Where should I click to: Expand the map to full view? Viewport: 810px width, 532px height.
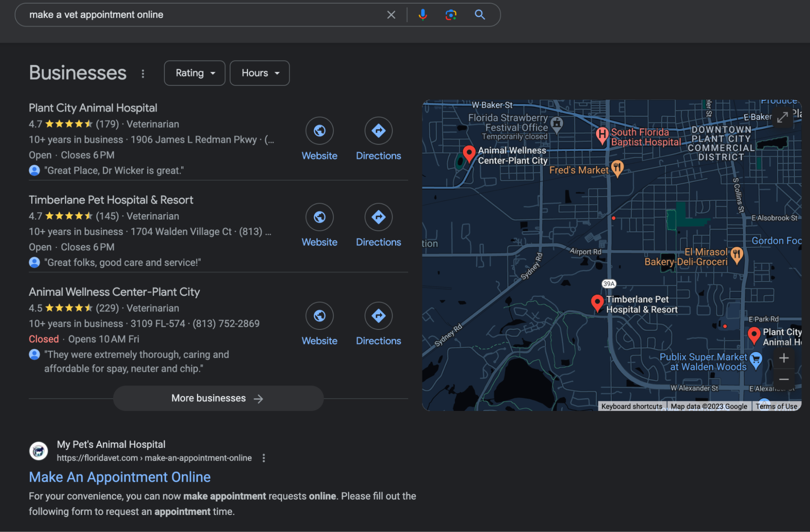[x=782, y=118]
